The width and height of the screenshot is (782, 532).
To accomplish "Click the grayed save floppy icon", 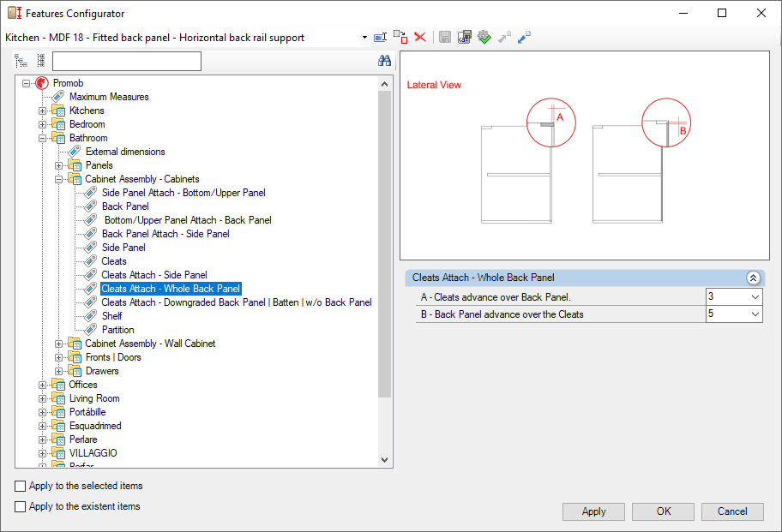I will [445, 37].
